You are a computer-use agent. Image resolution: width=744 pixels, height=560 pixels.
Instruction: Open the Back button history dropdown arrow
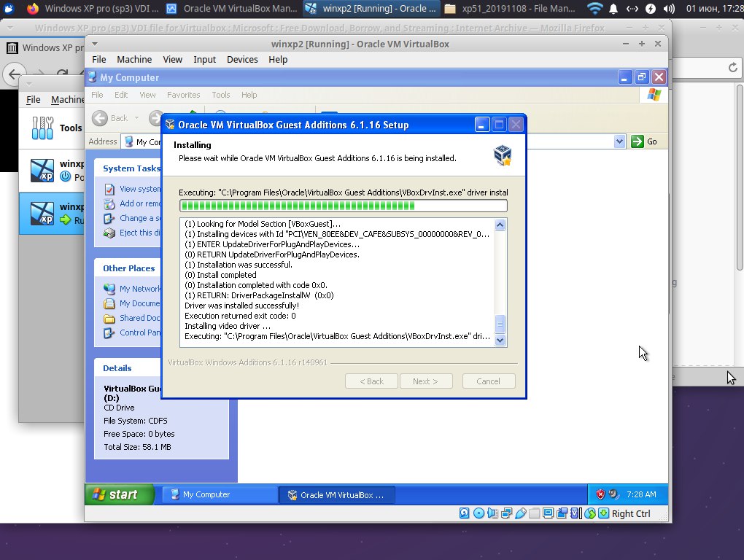pyautogui.click(x=136, y=118)
